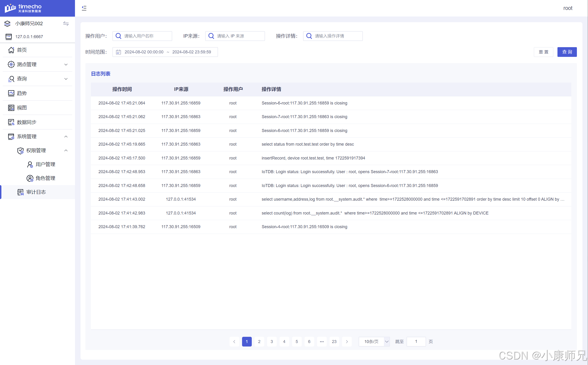Expand 测点管理 menu chevron
The width and height of the screenshot is (588, 365).
pyautogui.click(x=66, y=64)
